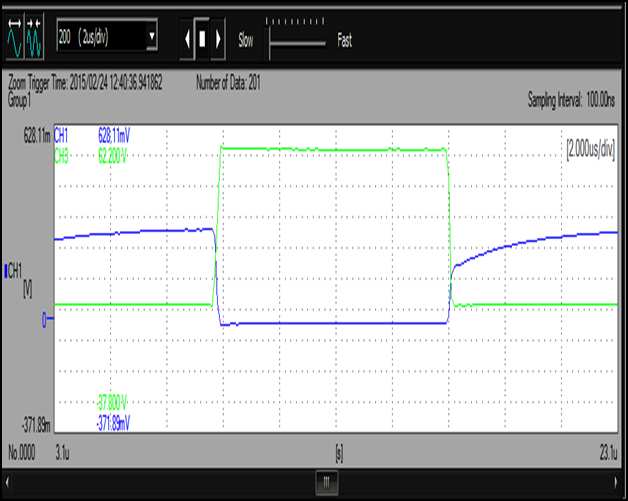The height and width of the screenshot is (501, 628).
Task: Click the horizontal scrollbar thumb
Action: pyautogui.click(x=326, y=482)
